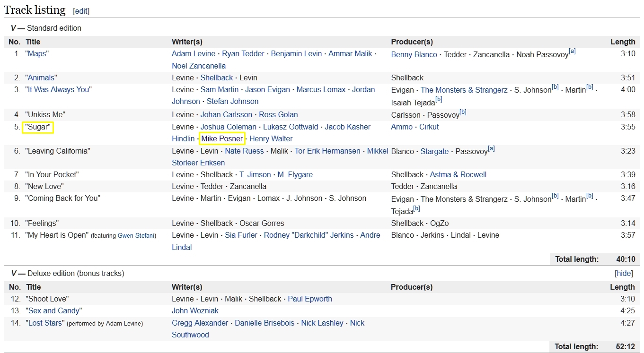
Task: Click the "Sex and Candy" title link
Action: [x=53, y=311]
